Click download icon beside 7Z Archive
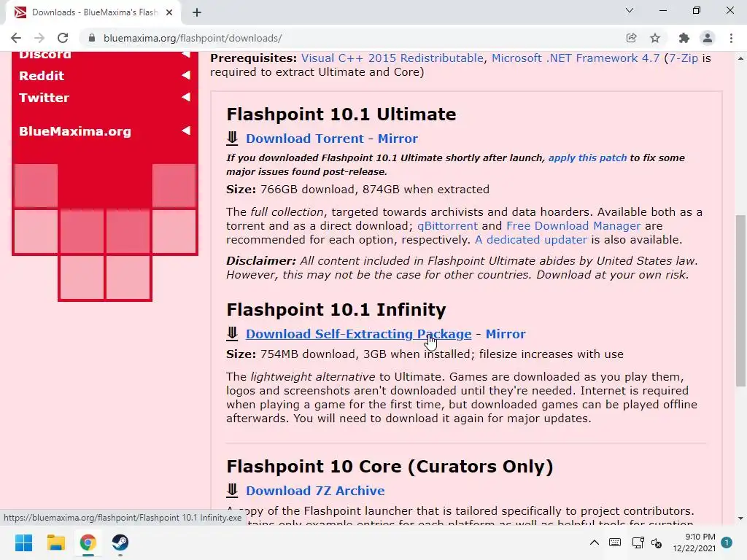Image resolution: width=747 pixels, height=560 pixels. coord(232,491)
